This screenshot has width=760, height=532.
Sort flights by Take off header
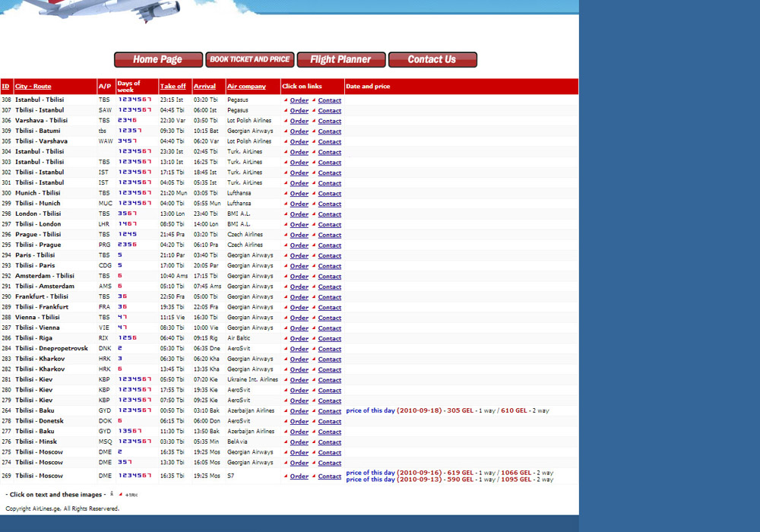pos(173,87)
